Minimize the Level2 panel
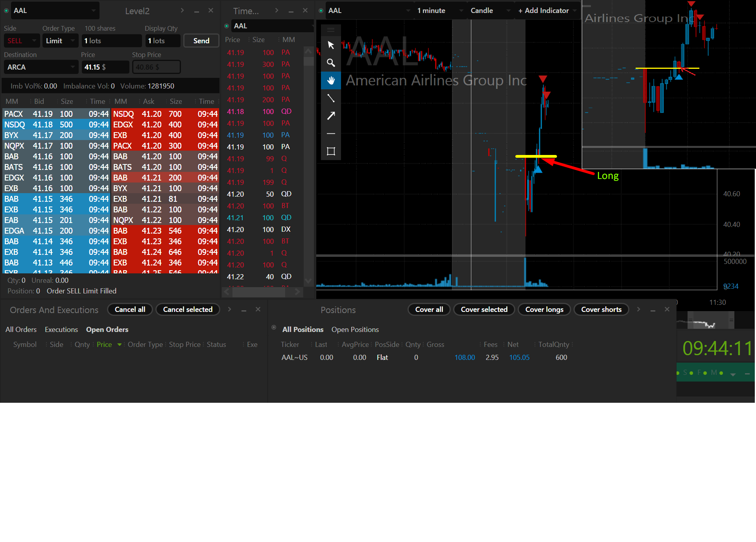The width and height of the screenshot is (756, 542). point(196,11)
